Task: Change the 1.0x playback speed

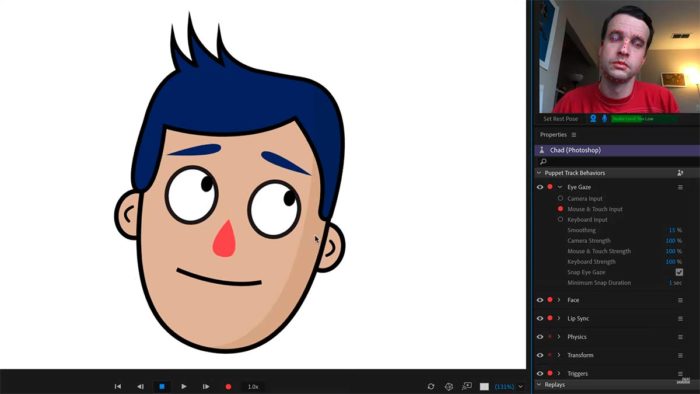Action: click(253, 386)
